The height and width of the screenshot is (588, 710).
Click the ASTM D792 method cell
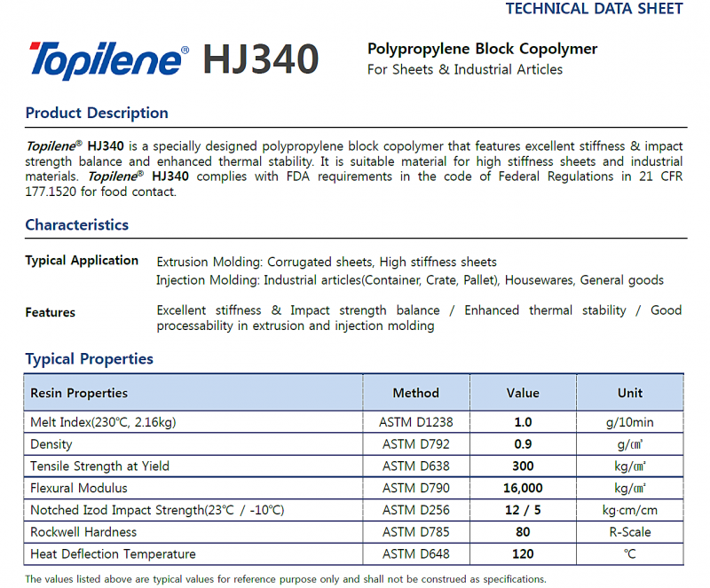415,444
